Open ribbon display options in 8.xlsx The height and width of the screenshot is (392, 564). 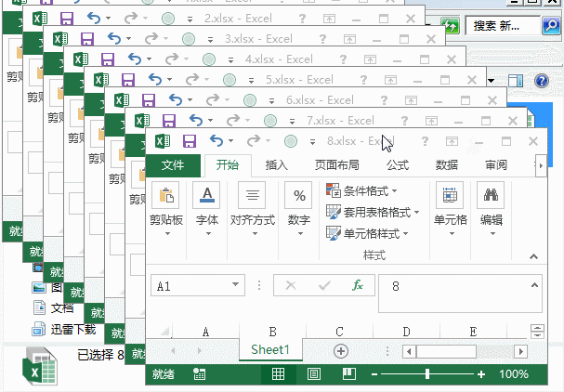(x=452, y=141)
